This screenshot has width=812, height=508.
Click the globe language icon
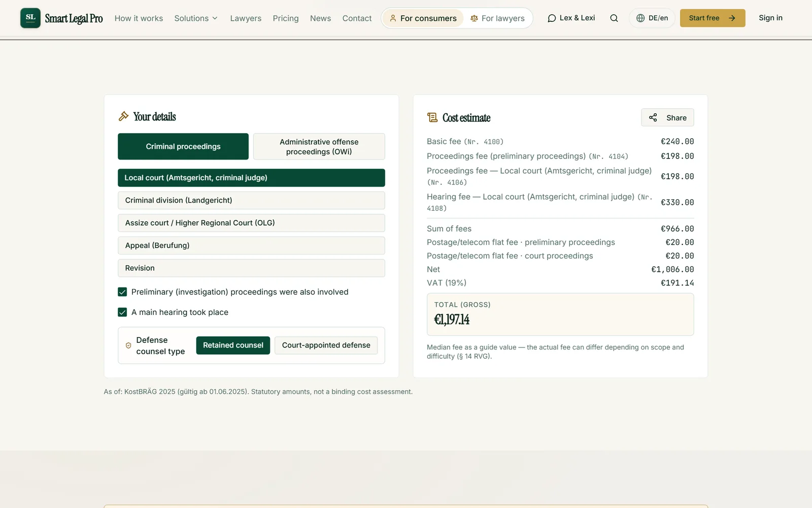coord(640,18)
